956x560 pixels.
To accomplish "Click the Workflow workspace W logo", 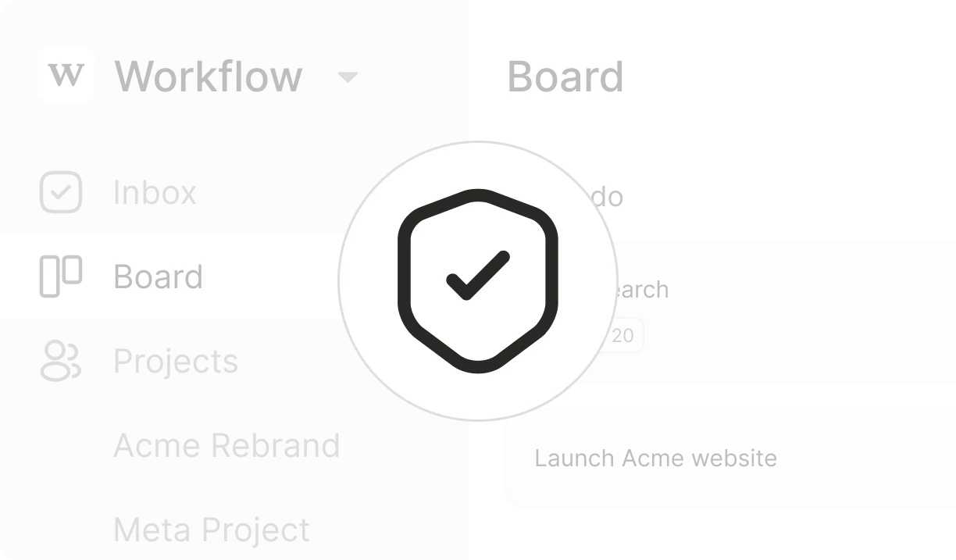I will click(x=66, y=76).
